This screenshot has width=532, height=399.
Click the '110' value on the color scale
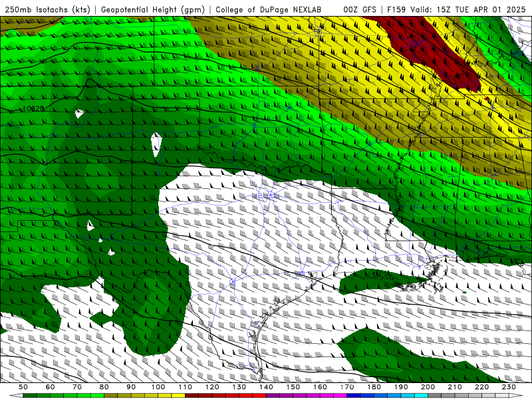(x=186, y=387)
